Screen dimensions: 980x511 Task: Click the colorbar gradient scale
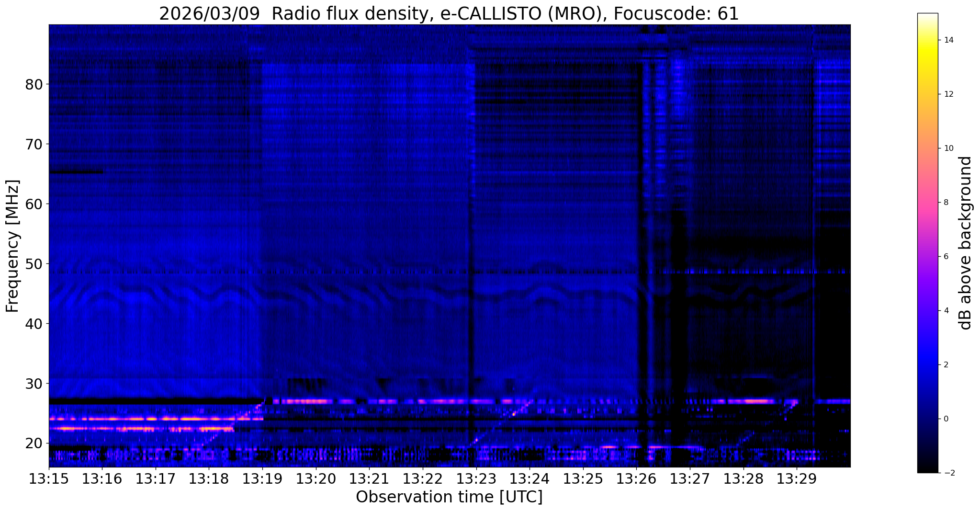[927, 243]
